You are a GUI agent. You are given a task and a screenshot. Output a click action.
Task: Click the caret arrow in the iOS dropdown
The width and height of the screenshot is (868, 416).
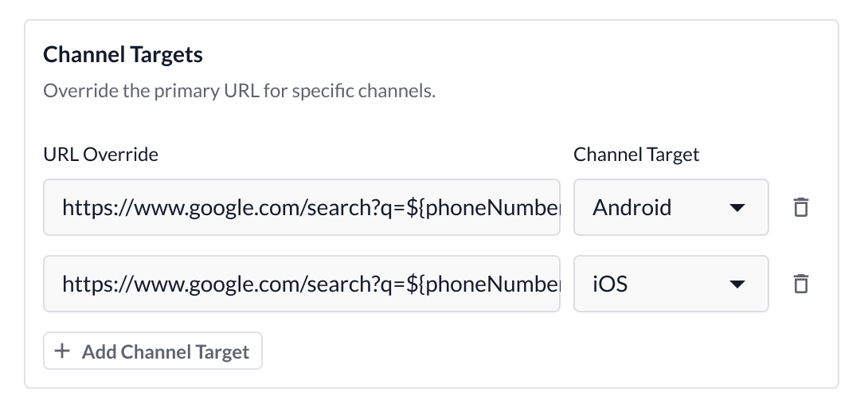737,284
